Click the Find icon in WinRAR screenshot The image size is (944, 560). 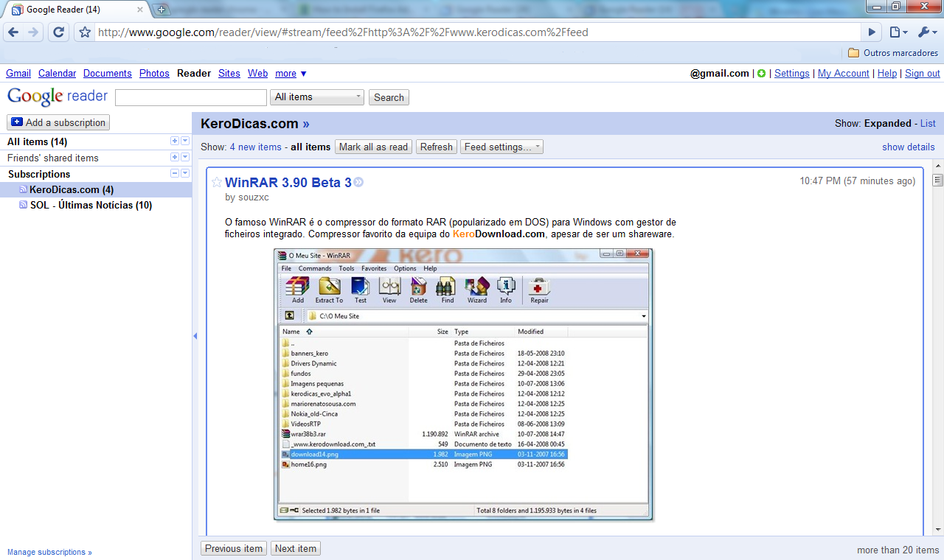click(x=447, y=290)
